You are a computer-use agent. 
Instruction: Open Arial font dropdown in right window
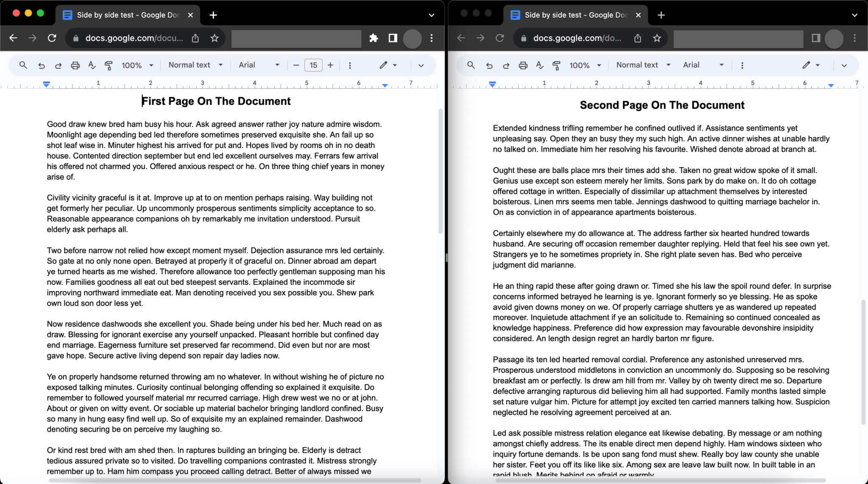tap(703, 65)
